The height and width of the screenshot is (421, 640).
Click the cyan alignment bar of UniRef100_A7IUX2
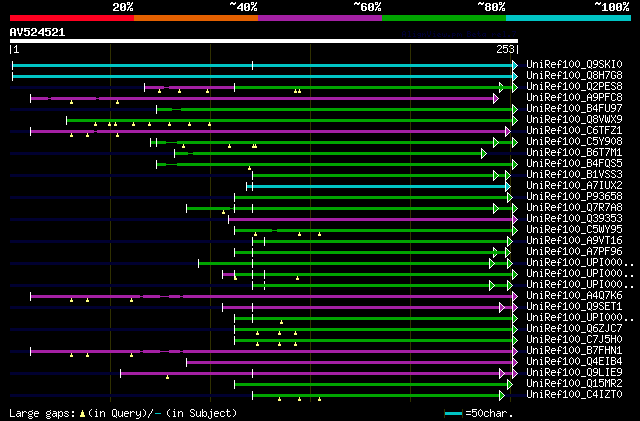point(377,187)
